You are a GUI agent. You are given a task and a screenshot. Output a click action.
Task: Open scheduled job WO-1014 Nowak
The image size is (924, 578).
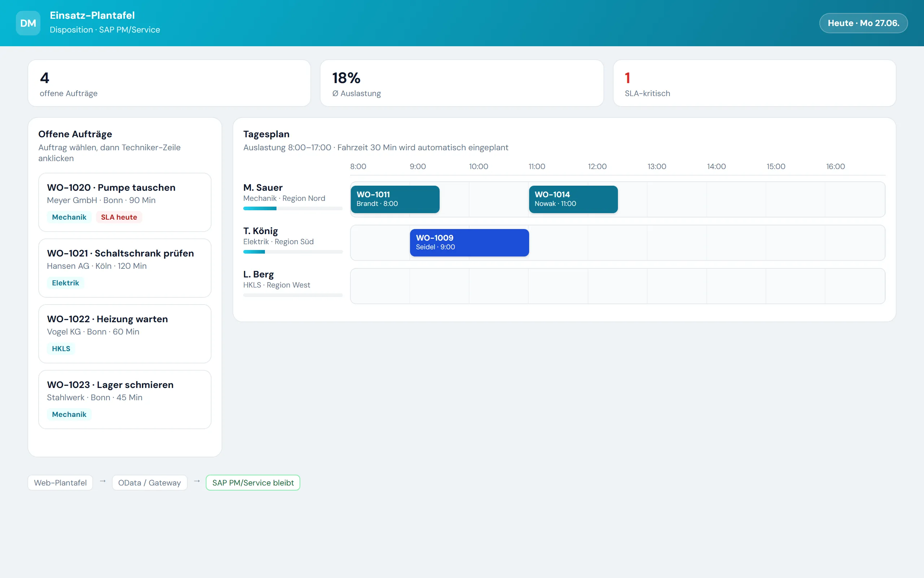[x=573, y=199]
